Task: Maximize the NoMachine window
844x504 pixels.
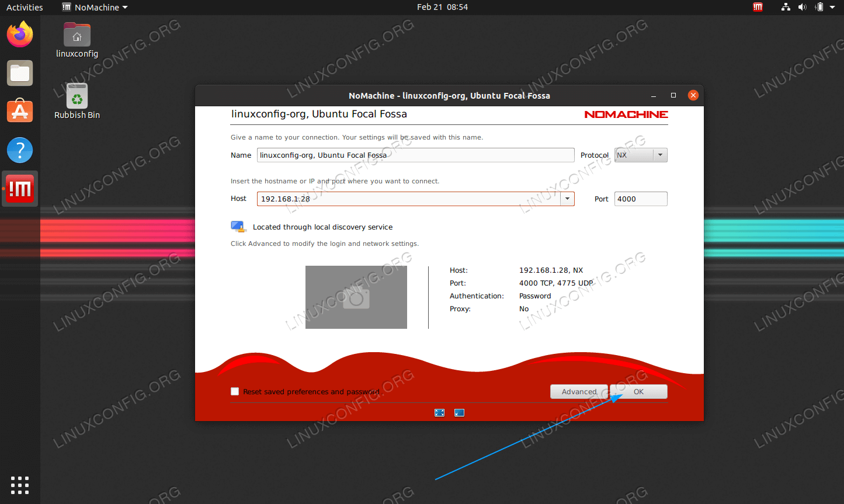Action: point(673,95)
